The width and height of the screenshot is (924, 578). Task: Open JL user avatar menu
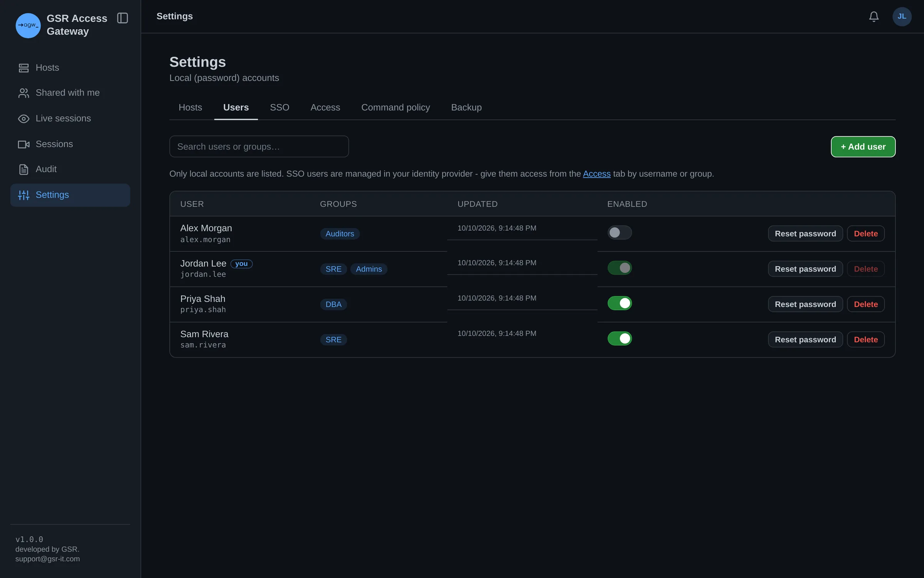(902, 17)
